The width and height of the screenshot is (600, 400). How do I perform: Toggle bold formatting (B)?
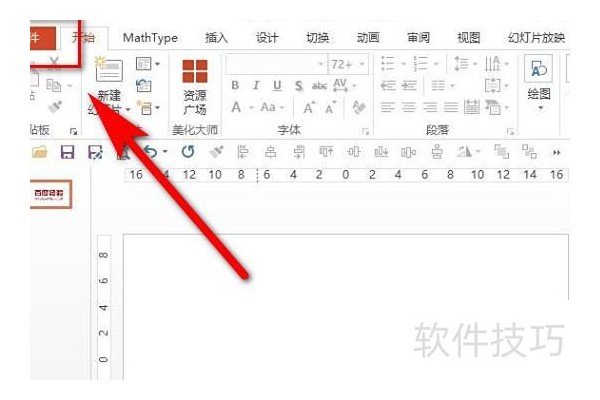235,86
